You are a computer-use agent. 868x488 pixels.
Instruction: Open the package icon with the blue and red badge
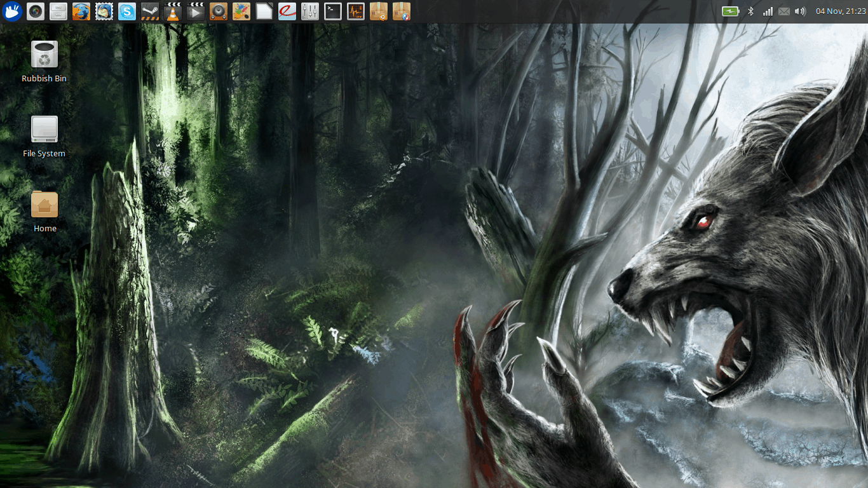click(x=402, y=11)
